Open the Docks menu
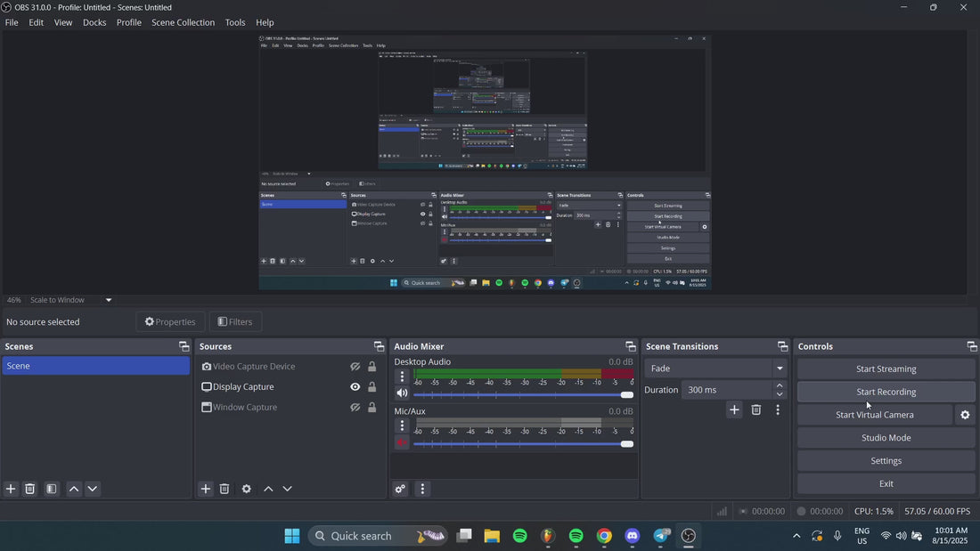980x551 pixels. coord(94,22)
